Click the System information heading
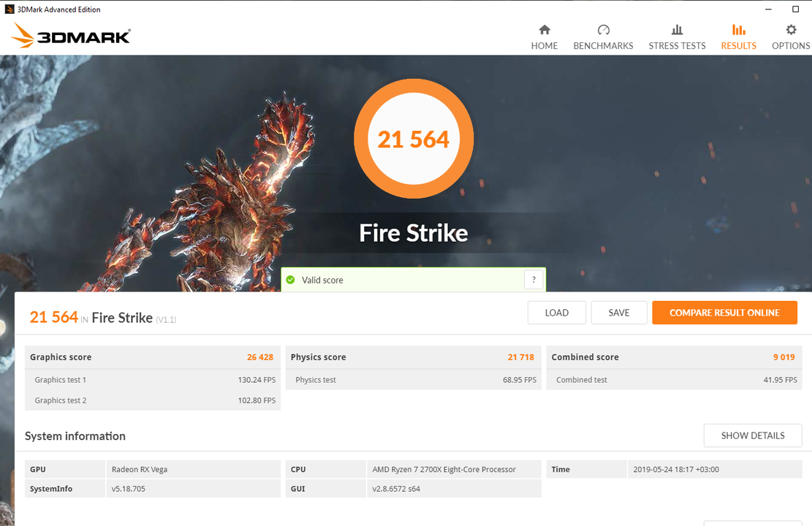Image resolution: width=812 pixels, height=526 pixels. (x=75, y=436)
